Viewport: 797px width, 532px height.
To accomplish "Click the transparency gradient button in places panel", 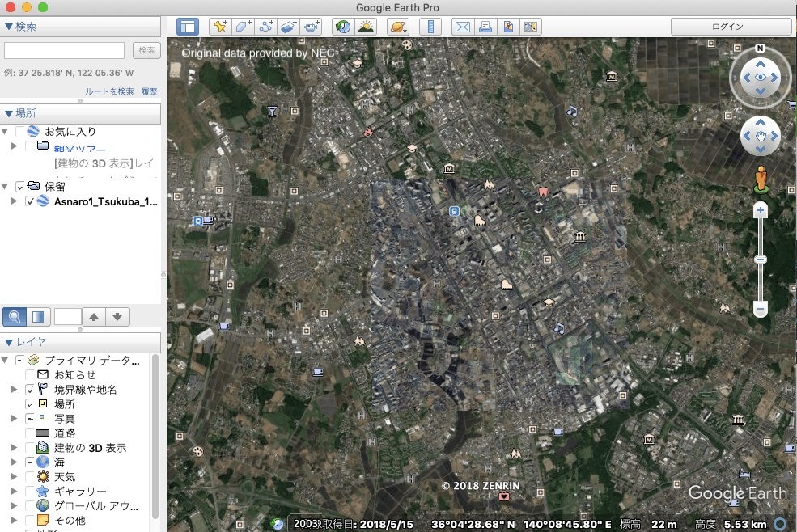I will coord(38,317).
